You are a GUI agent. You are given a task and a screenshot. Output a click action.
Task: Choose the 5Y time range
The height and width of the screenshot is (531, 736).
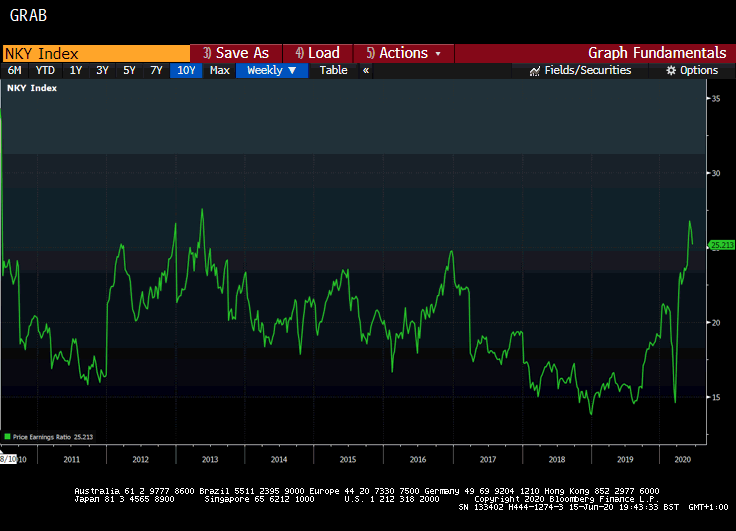pos(130,70)
